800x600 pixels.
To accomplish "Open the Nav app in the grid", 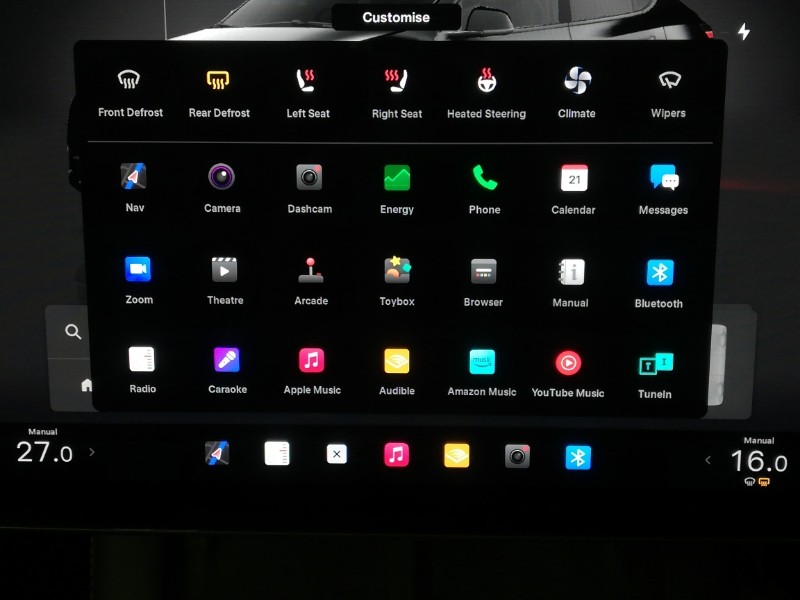I will pos(134,178).
